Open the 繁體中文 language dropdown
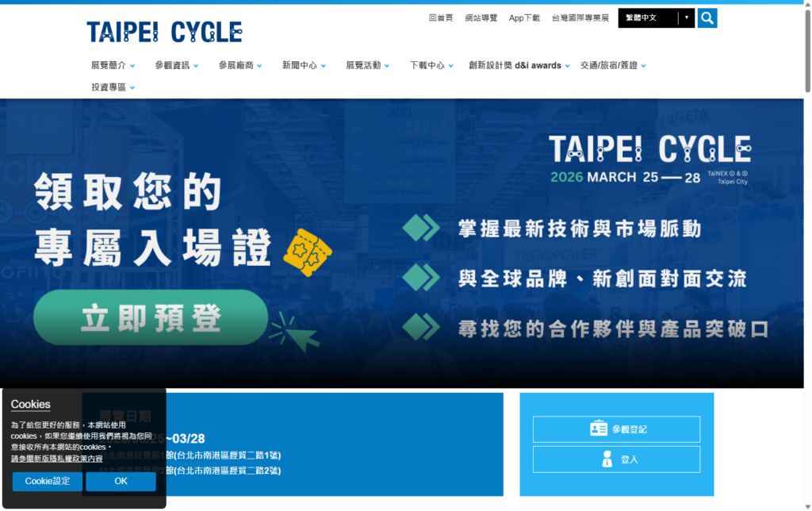 pos(656,17)
